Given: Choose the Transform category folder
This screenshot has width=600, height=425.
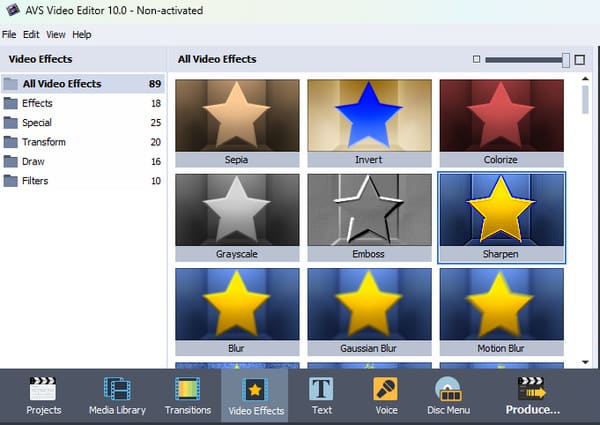Looking at the screenshot, I should coord(43,142).
